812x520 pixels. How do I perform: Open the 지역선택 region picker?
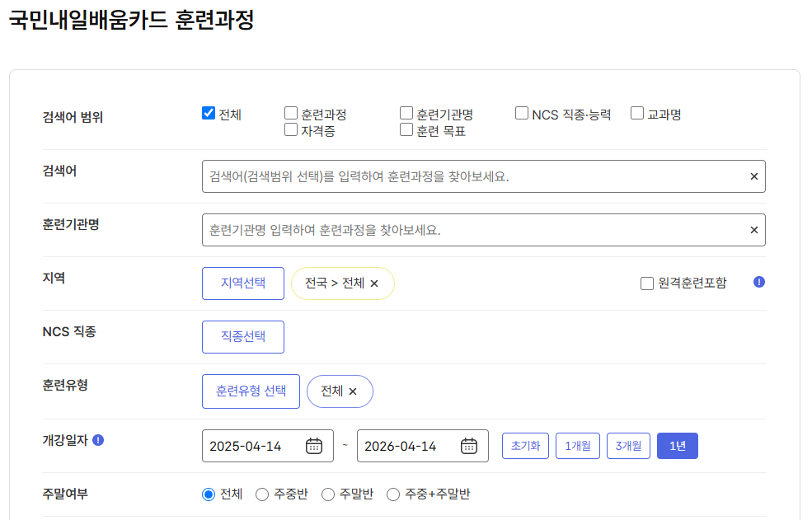243,283
